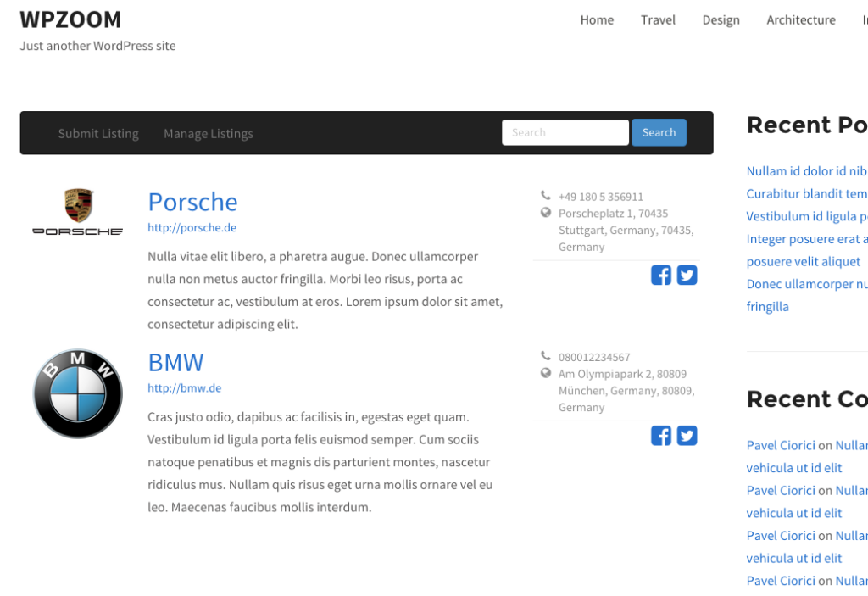Screen dimensions: 868x596
Task: Open recent post 'Nullam id dolor id nib…'
Action: 807,171
